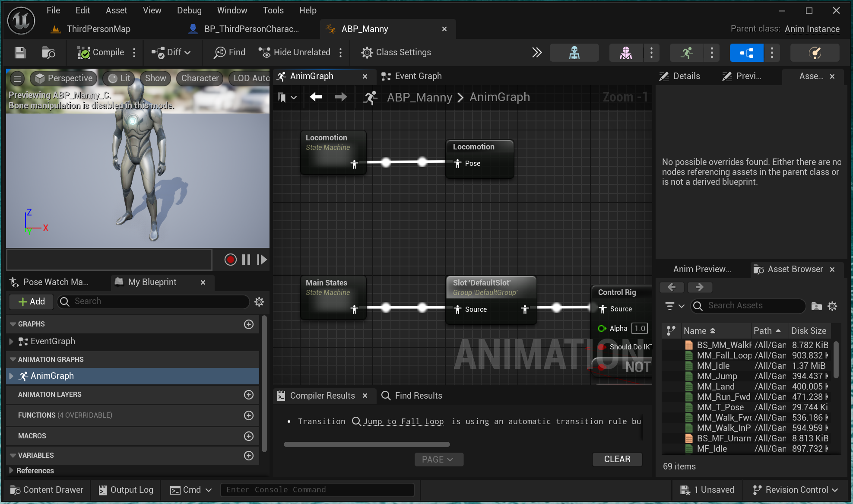Add a new Animation Layer
853x504 pixels.
coord(249,395)
